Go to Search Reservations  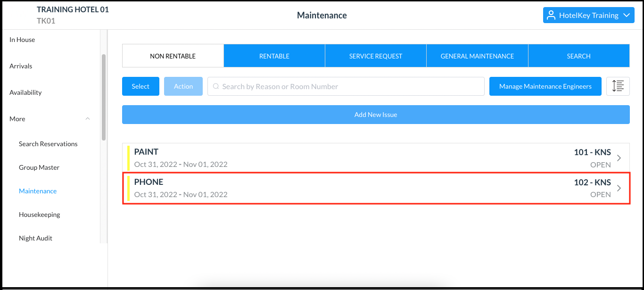pyautogui.click(x=48, y=144)
